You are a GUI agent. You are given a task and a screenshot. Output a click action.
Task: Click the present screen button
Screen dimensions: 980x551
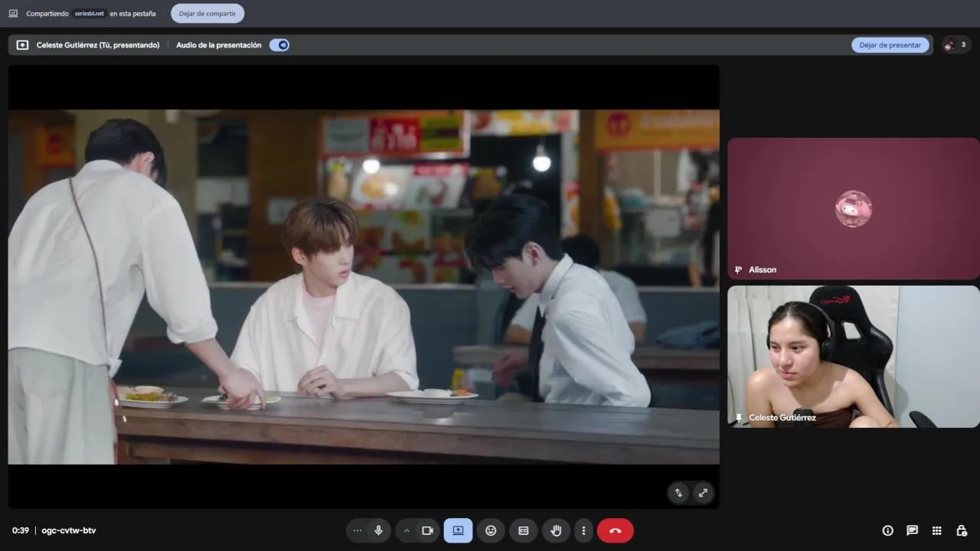tap(458, 530)
